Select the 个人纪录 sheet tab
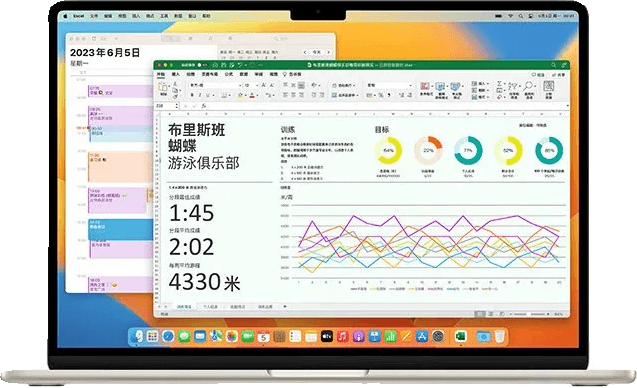This screenshot has width=637, height=388. pyautogui.click(x=210, y=307)
